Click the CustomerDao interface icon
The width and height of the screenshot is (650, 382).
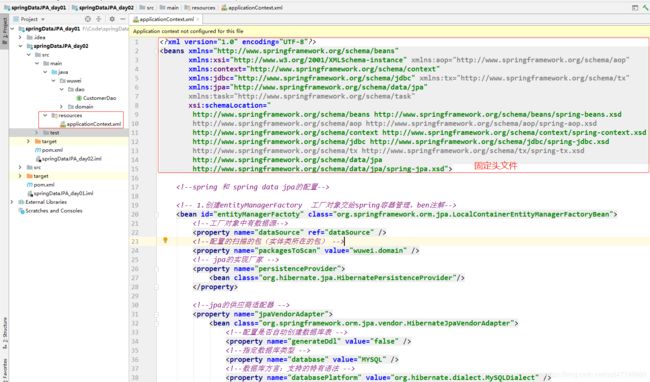(79, 98)
